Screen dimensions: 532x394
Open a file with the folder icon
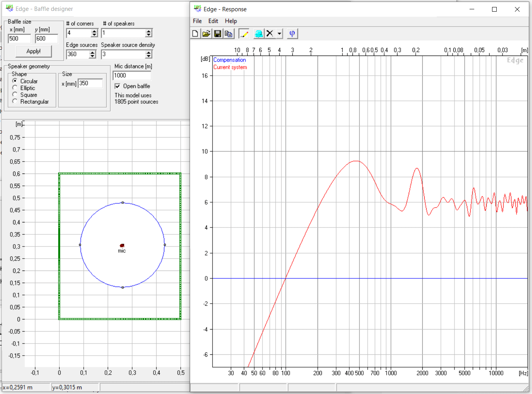click(206, 34)
